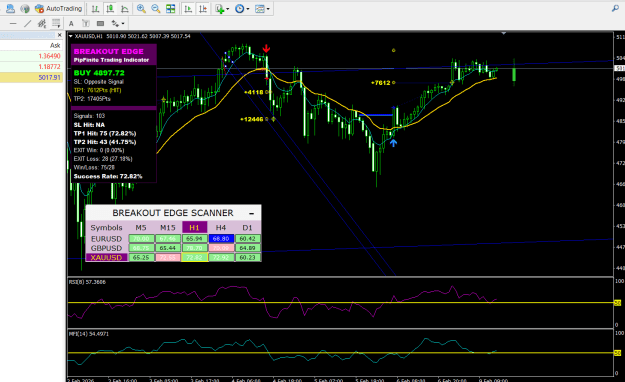This screenshot has width=625, height=382.
Task: Open the user profile icon in toolbar
Action: (x=10, y=8)
